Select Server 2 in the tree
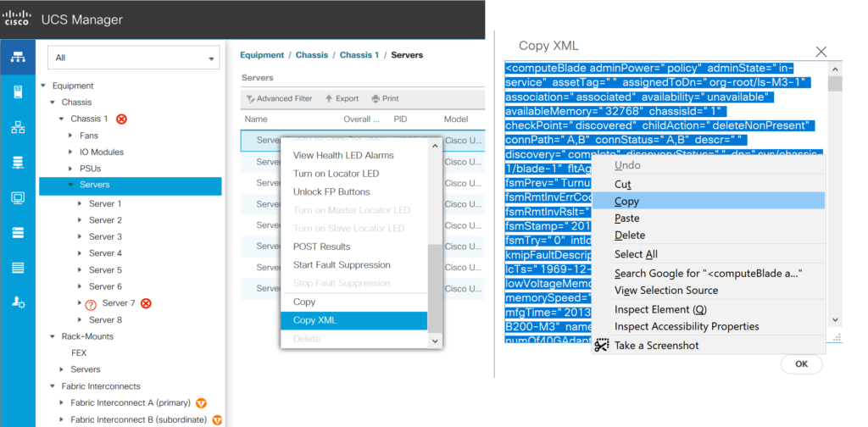Screen dimensions: 868x427 [x=105, y=220]
